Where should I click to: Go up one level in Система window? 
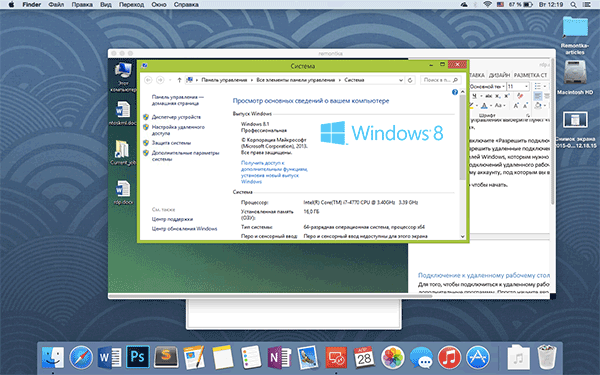coord(179,80)
